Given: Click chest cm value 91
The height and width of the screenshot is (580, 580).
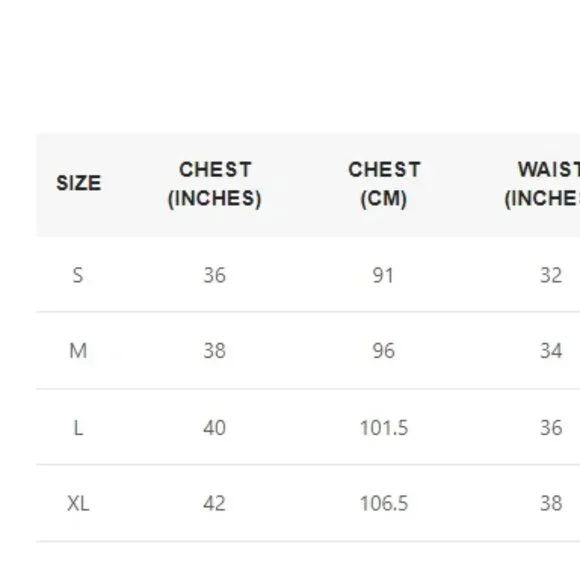Looking at the screenshot, I should point(383,276).
